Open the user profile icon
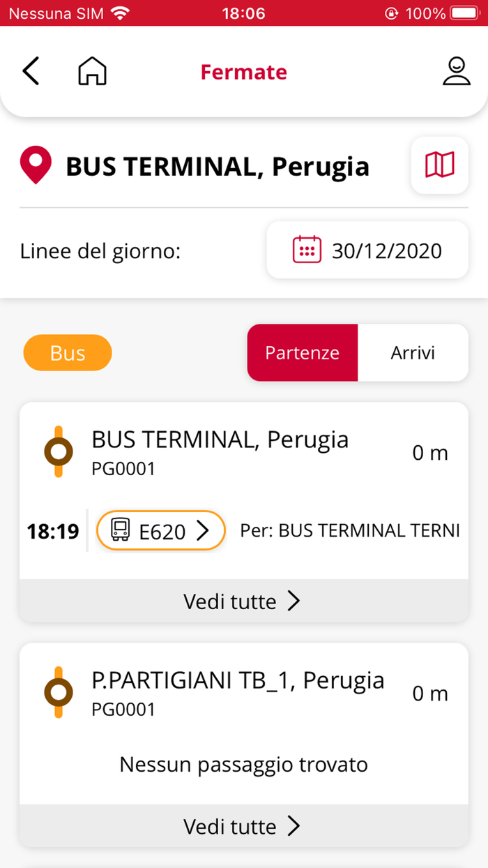The height and width of the screenshot is (868, 488). [457, 71]
